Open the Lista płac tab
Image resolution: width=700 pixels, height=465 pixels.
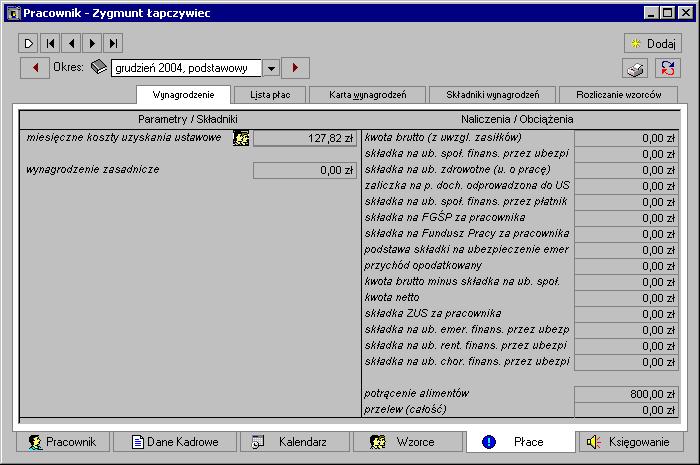pos(270,95)
